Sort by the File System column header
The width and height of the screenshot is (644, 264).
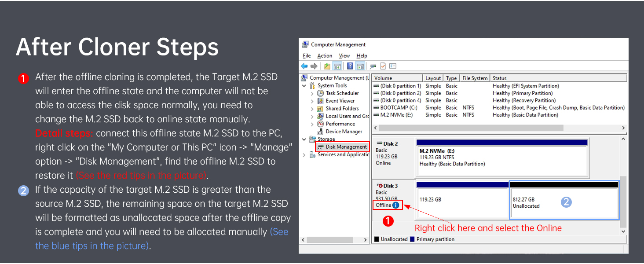tap(475, 78)
